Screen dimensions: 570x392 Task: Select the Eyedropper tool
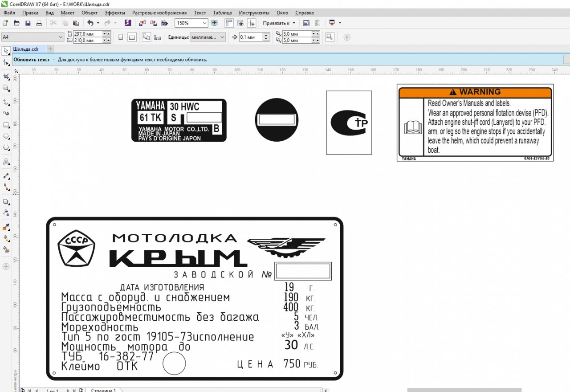coord(6,227)
